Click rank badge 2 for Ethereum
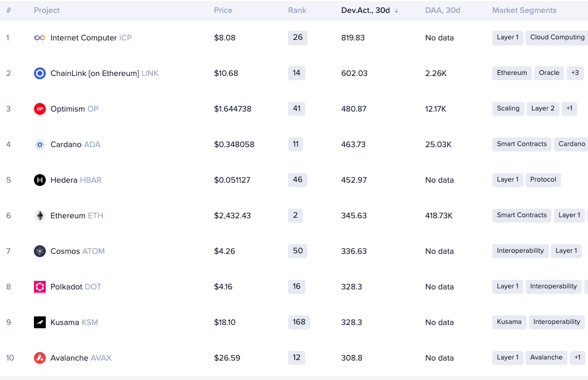 295,216
